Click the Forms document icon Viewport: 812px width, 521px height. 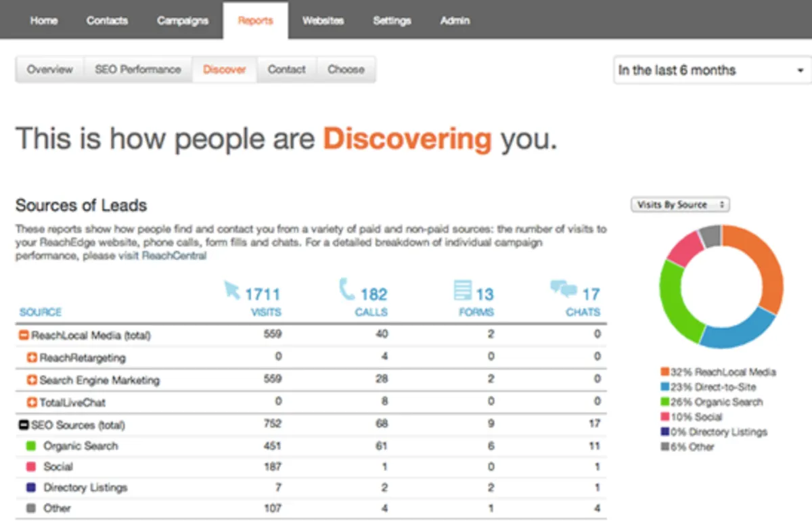tap(462, 291)
